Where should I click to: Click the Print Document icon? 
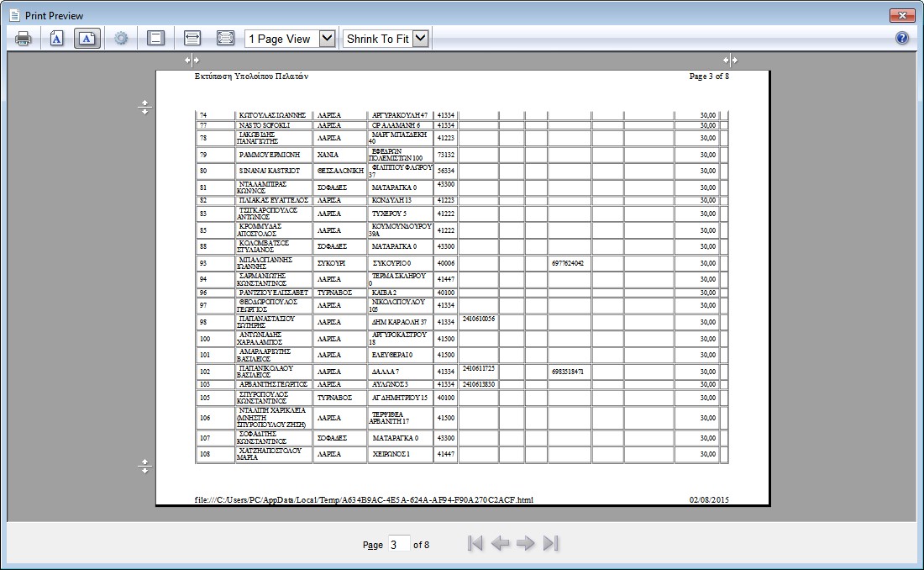click(x=23, y=39)
